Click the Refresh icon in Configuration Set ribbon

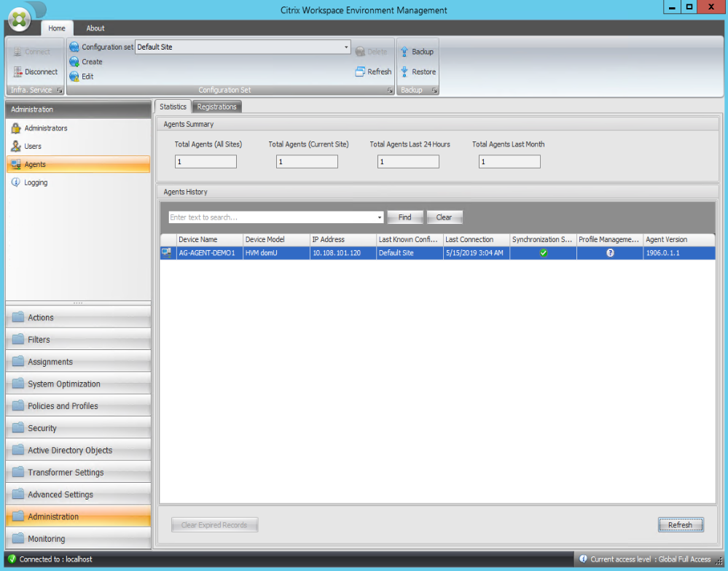(x=360, y=71)
